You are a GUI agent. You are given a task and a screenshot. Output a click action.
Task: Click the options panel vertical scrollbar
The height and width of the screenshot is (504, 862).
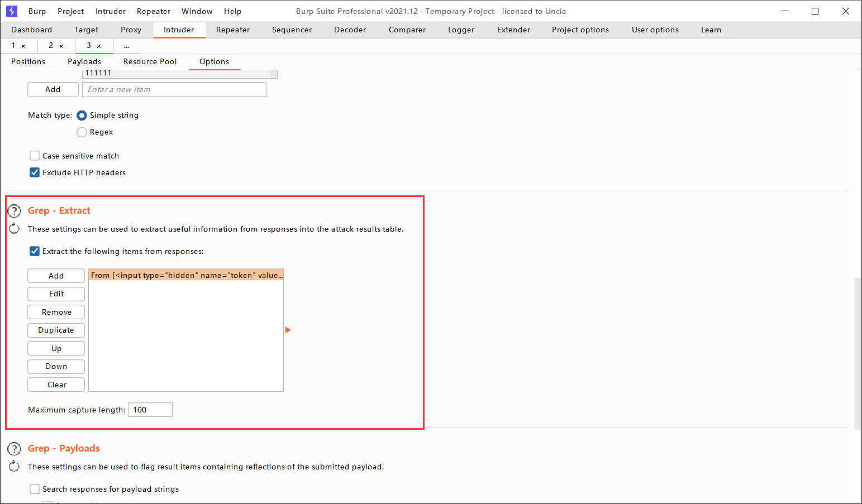[x=858, y=354]
